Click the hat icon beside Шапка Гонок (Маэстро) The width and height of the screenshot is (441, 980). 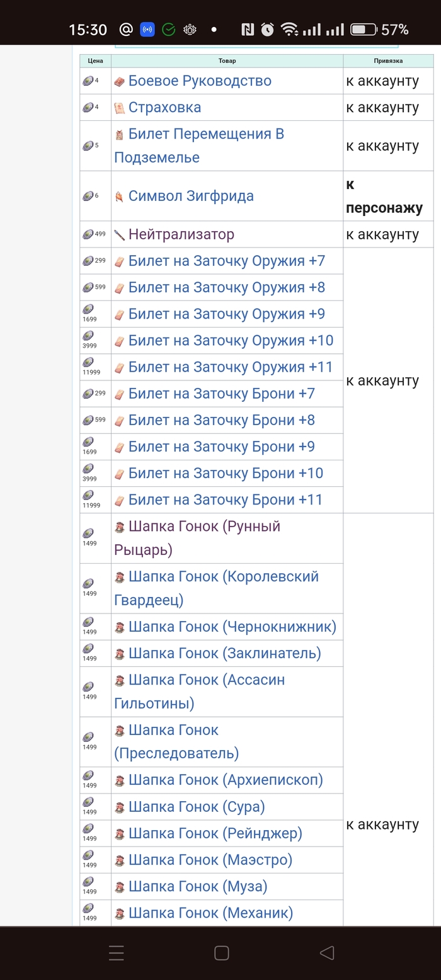[x=121, y=860]
